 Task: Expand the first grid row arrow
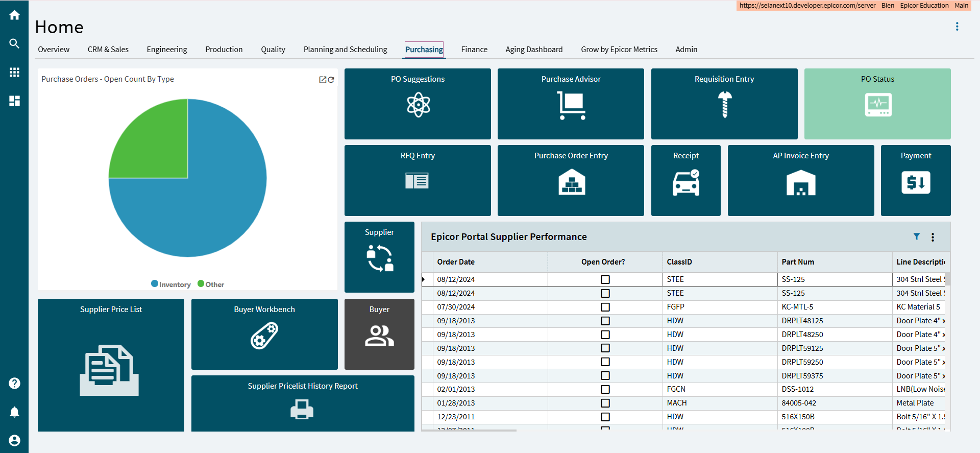pyautogui.click(x=424, y=279)
